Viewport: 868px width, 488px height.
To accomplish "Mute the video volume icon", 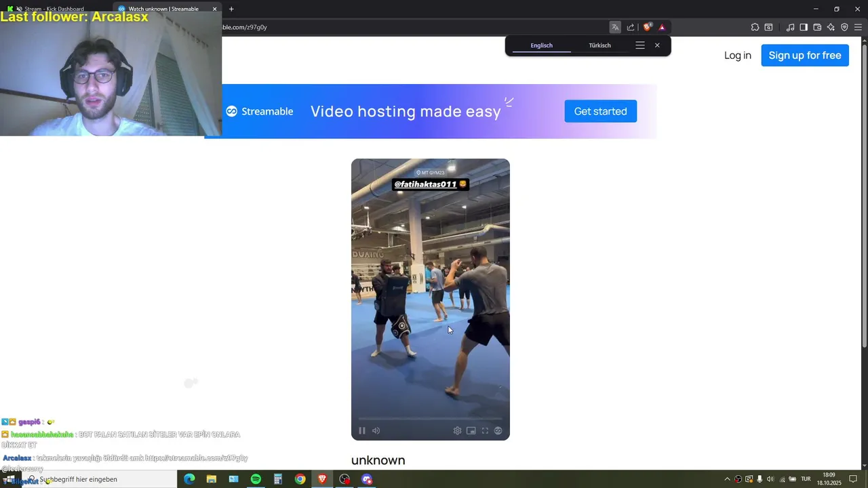I will tap(376, 430).
